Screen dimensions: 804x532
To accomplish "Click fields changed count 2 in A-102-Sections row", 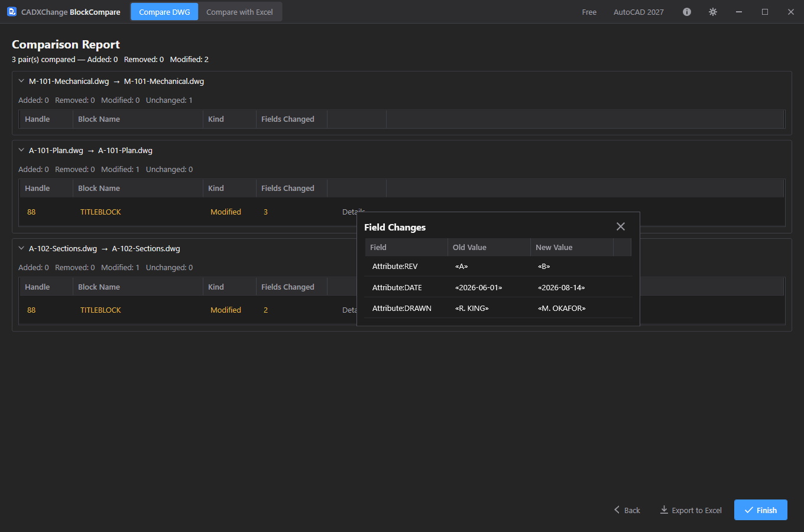I will (265, 310).
